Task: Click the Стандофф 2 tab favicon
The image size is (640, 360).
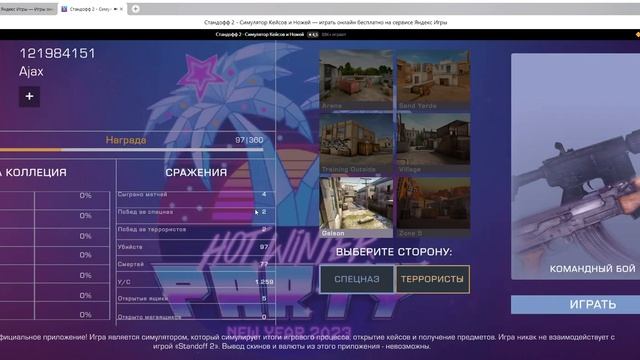Action: click(x=64, y=9)
